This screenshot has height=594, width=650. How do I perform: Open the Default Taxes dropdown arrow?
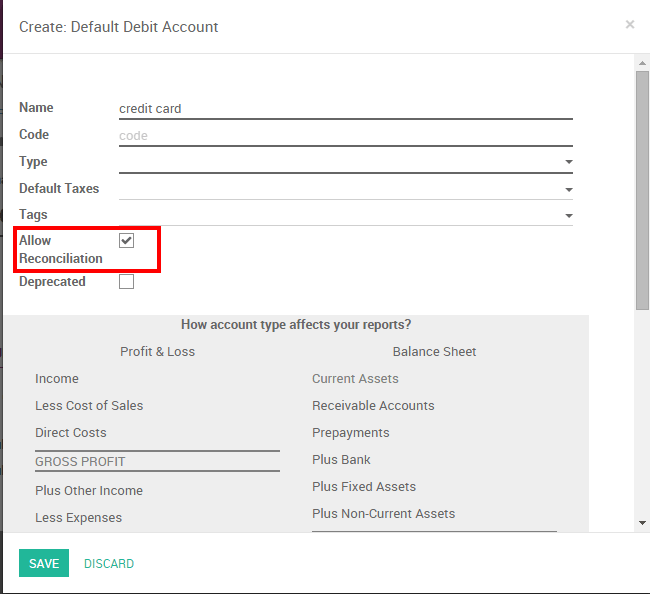click(568, 189)
